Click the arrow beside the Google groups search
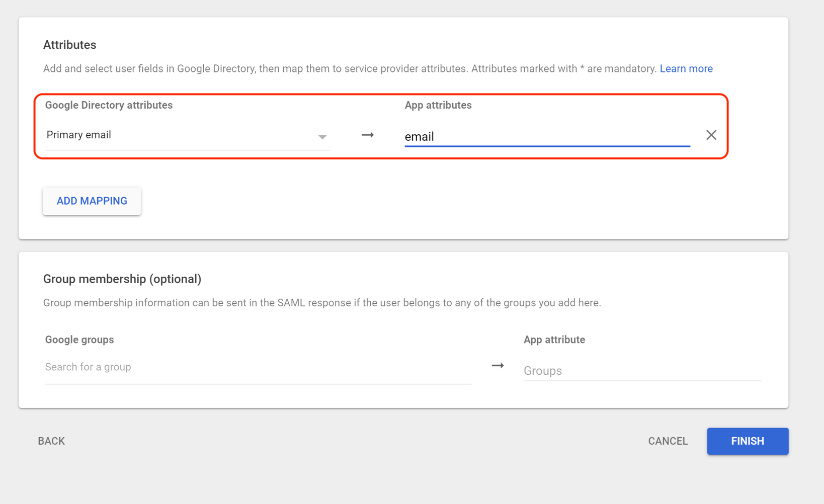Image resolution: width=824 pixels, height=504 pixels. click(498, 366)
